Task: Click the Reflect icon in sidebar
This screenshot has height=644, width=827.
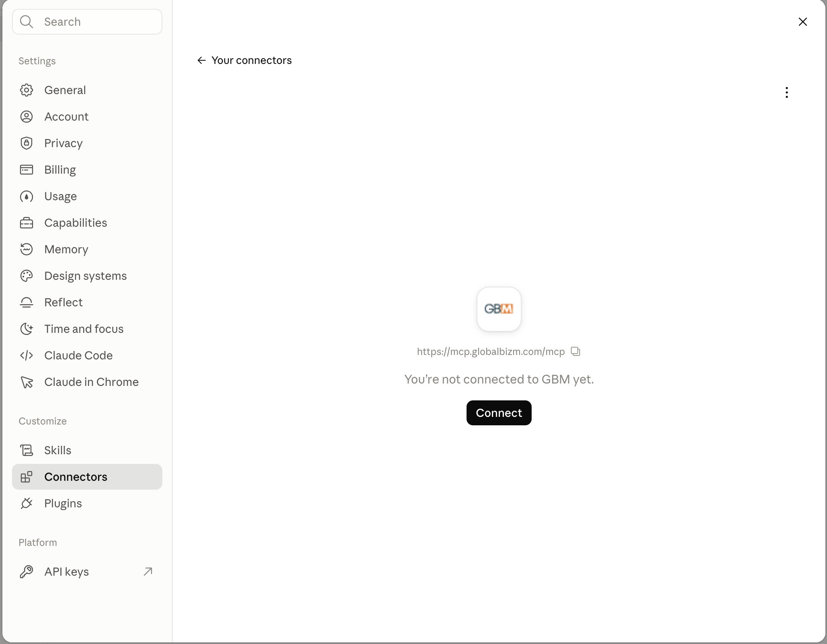Action: click(x=27, y=302)
